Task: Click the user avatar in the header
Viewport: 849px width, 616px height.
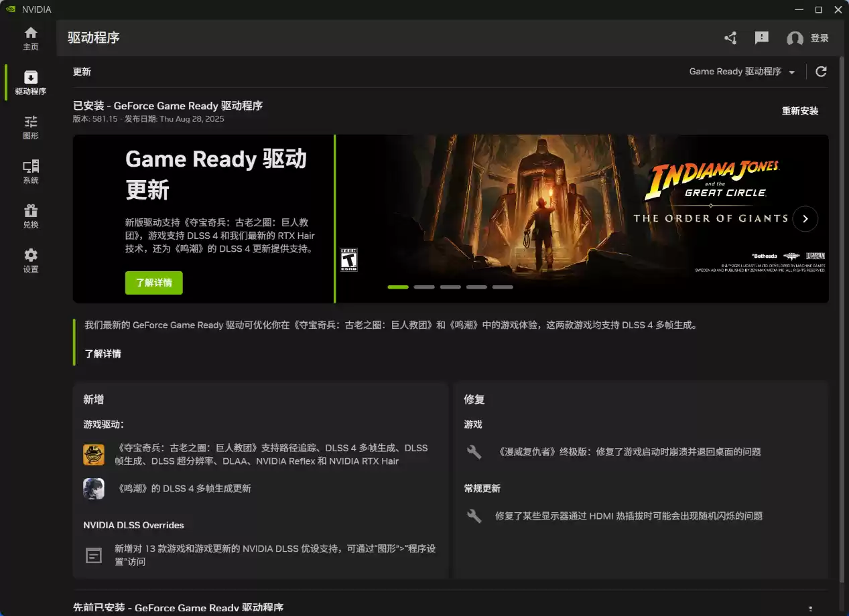Action: pos(794,38)
